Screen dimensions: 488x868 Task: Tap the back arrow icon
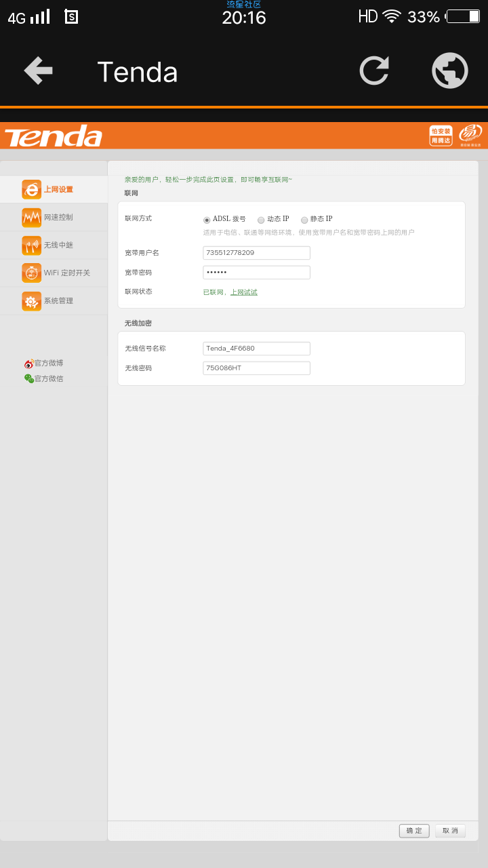click(x=38, y=71)
